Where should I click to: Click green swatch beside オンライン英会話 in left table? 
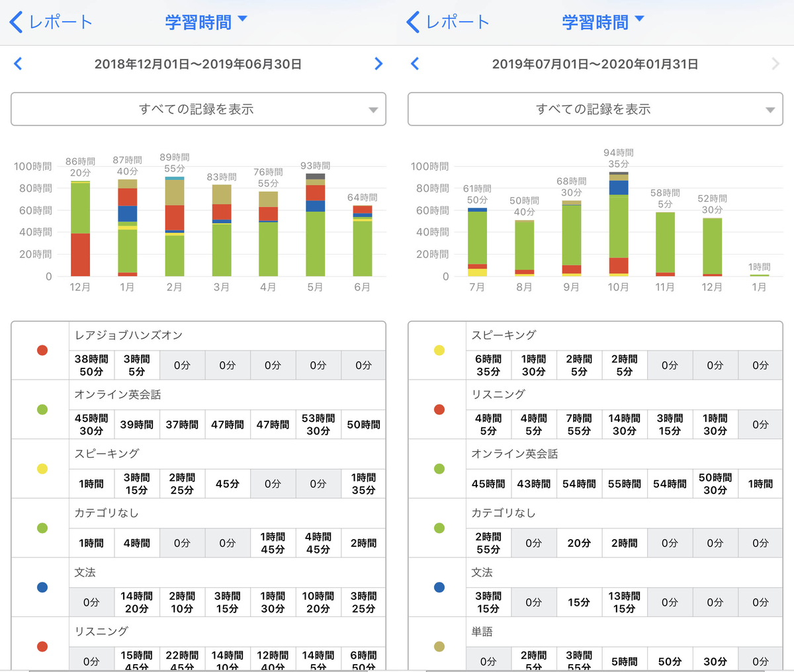42,409
